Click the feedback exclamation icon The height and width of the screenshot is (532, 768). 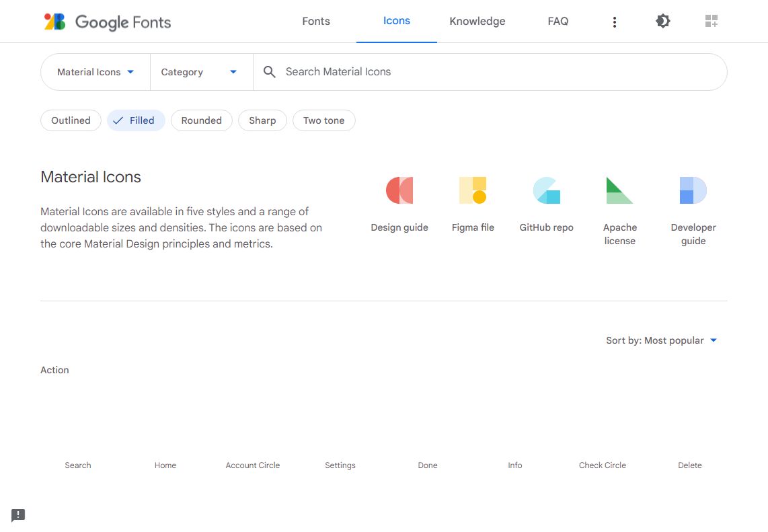click(x=18, y=515)
